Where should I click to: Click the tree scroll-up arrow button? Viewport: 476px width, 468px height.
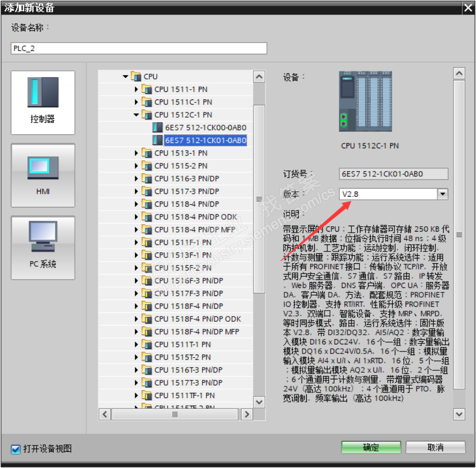click(259, 76)
